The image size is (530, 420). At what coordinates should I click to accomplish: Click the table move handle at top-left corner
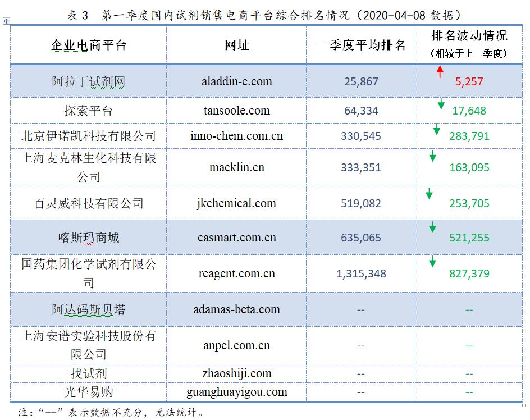tap(6, 21)
